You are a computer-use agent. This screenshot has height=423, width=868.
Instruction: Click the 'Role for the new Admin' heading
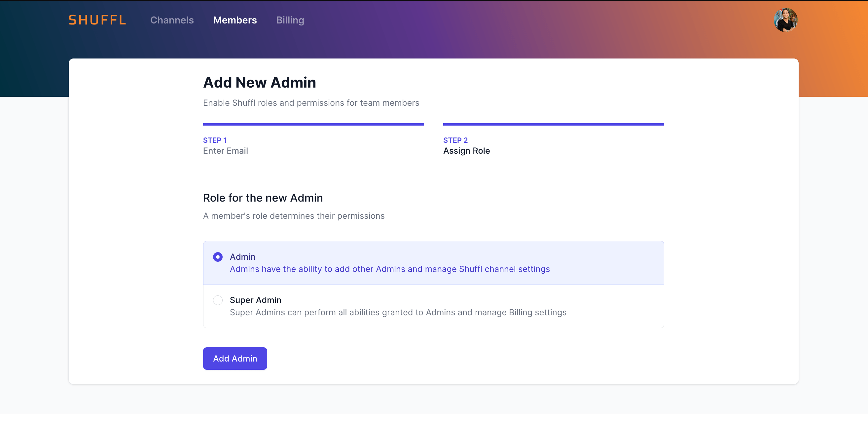tap(263, 198)
